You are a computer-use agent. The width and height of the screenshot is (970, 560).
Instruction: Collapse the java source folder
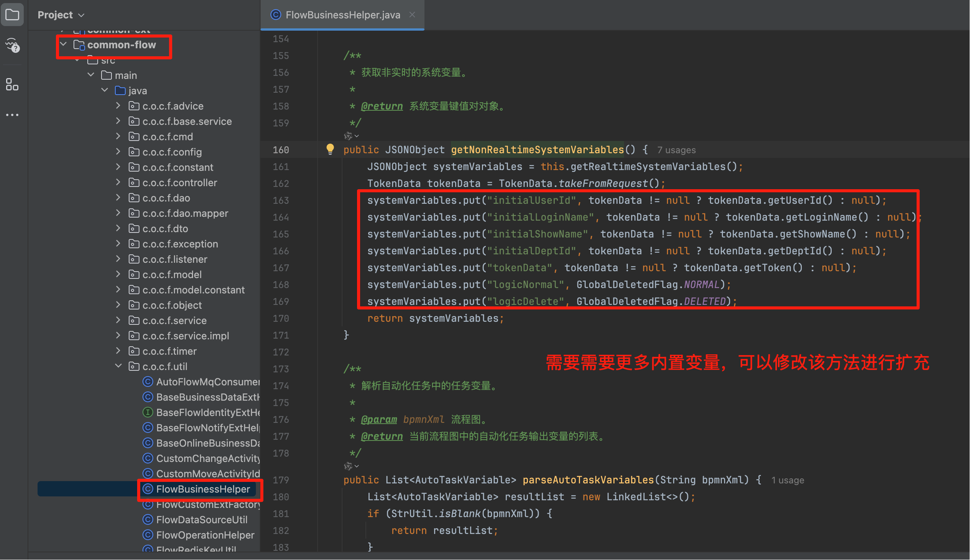pyautogui.click(x=105, y=90)
